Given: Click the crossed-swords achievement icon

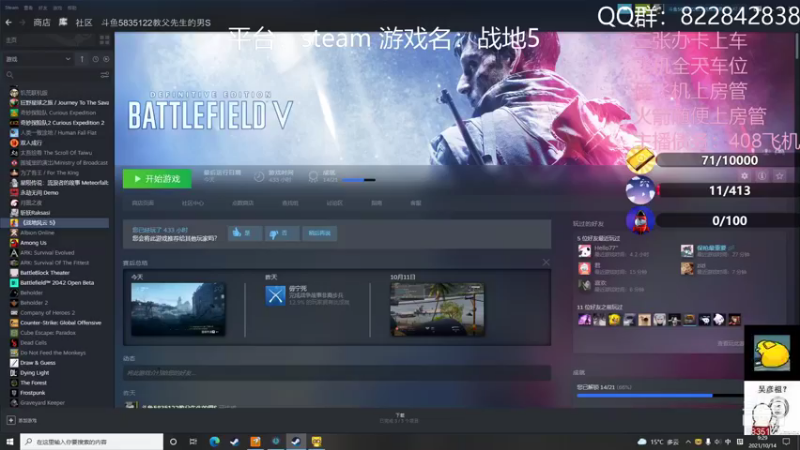Looking at the screenshot, I should [276, 295].
